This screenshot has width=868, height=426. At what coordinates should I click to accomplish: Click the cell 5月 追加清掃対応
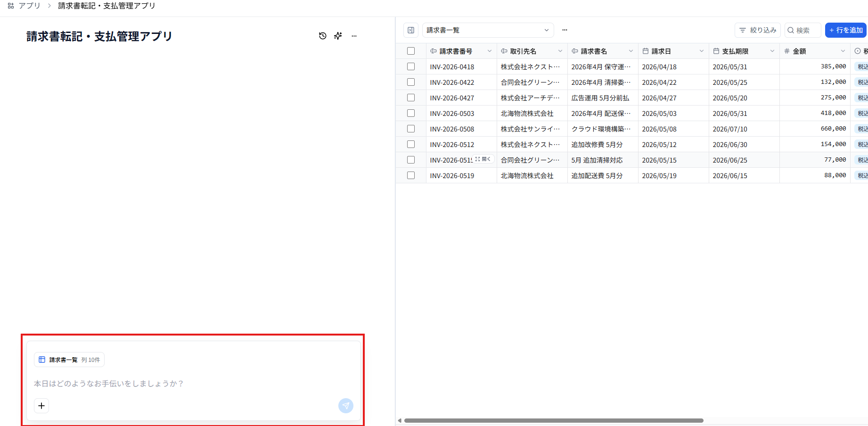point(603,160)
